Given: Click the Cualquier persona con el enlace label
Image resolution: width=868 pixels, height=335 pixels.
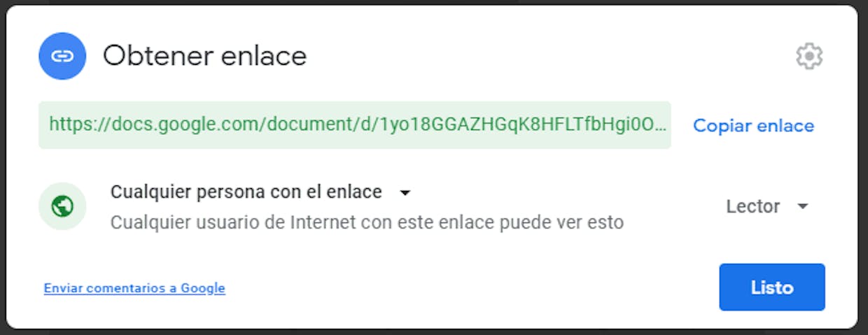Looking at the screenshot, I should pos(246,192).
